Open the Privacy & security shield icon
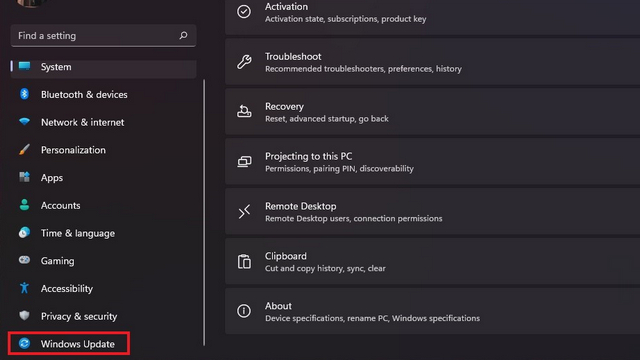 (x=24, y=316)
